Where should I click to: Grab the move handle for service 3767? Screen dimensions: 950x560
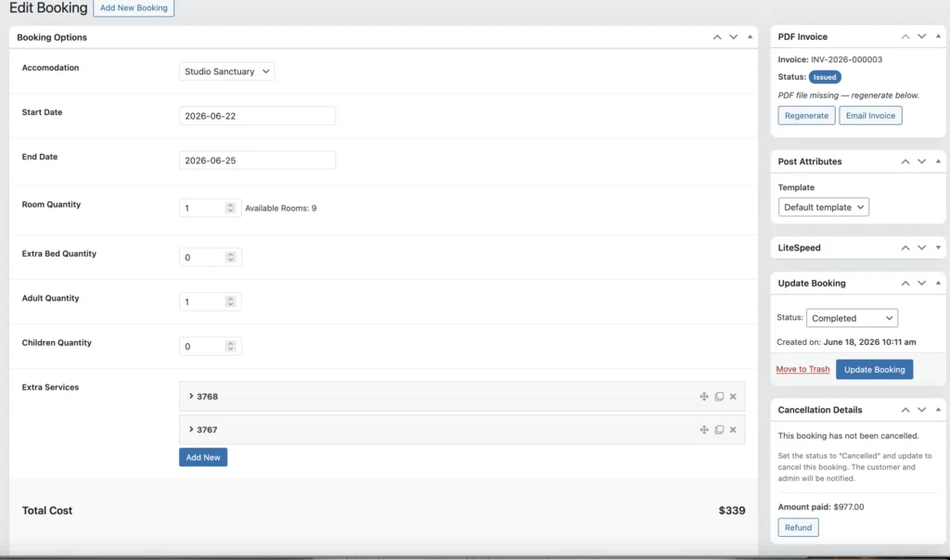coord(704,430)
